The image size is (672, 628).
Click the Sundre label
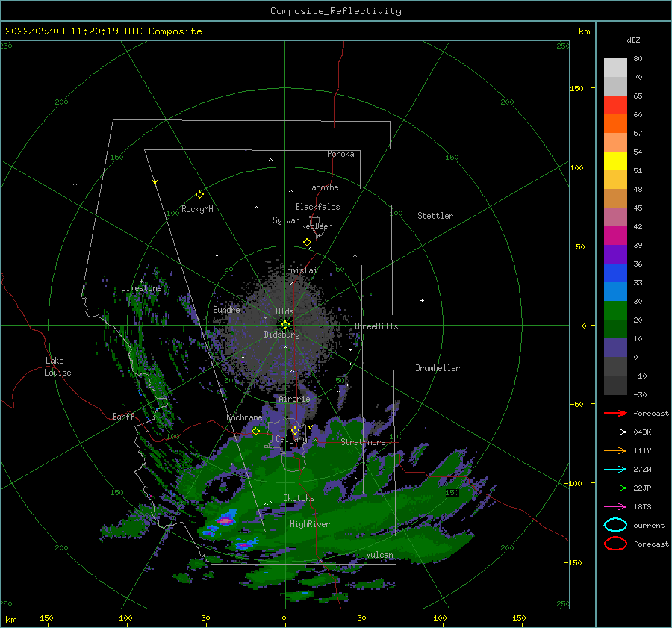point(226,309)
